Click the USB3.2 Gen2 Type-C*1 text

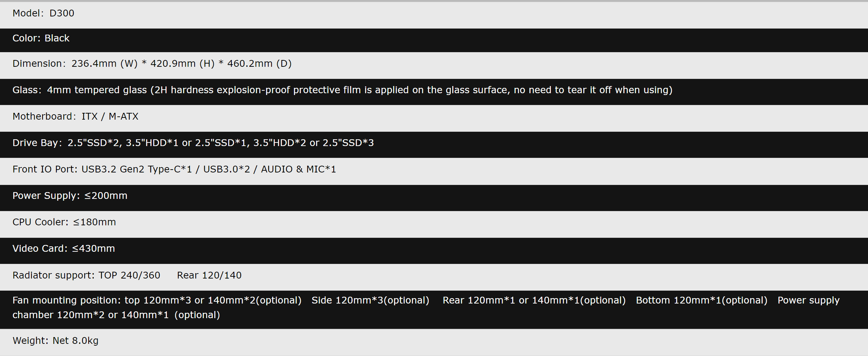point(136,170)
